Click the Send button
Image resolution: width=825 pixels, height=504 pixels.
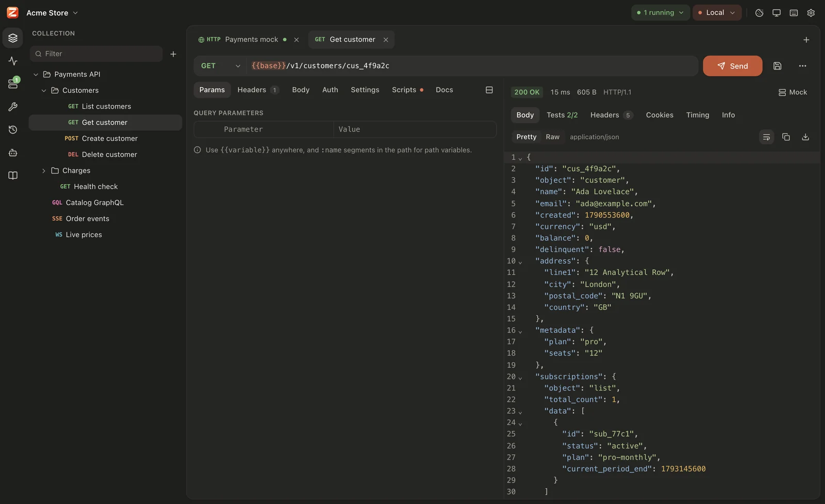(732, 66)
